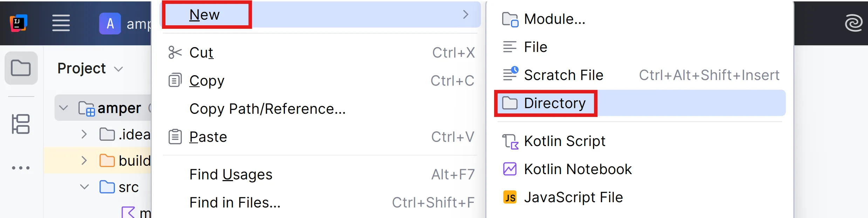
Task: Click the purple A project badge
Action: coord(110,24)
